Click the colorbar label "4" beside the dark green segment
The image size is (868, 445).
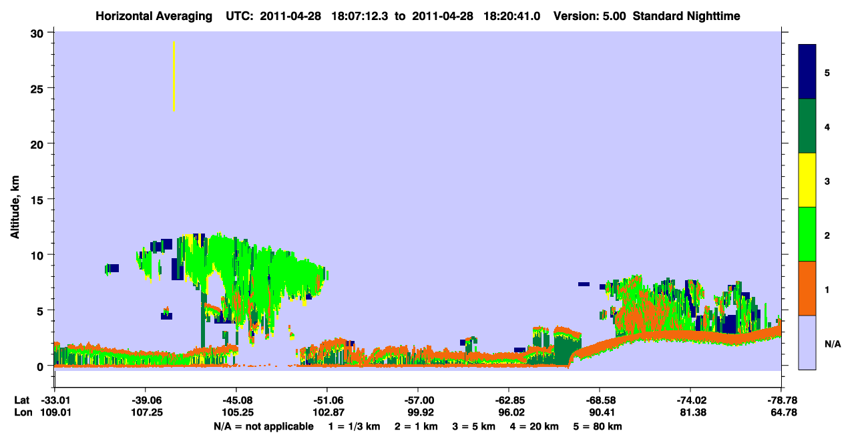point(827,127)
